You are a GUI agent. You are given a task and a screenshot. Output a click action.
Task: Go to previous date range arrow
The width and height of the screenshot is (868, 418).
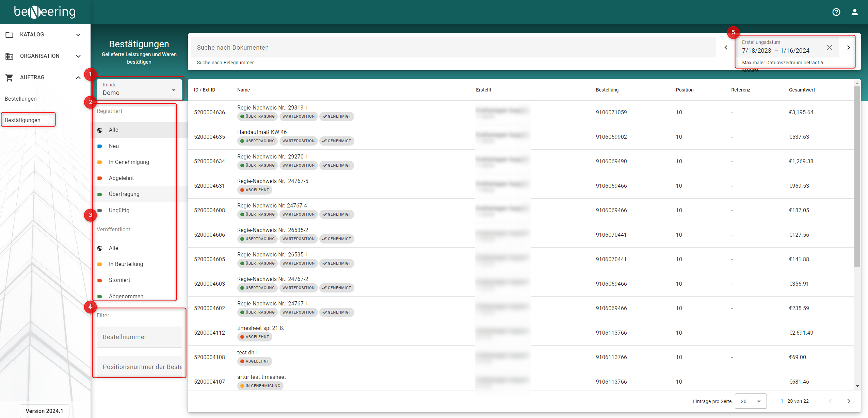coord(726,48)
